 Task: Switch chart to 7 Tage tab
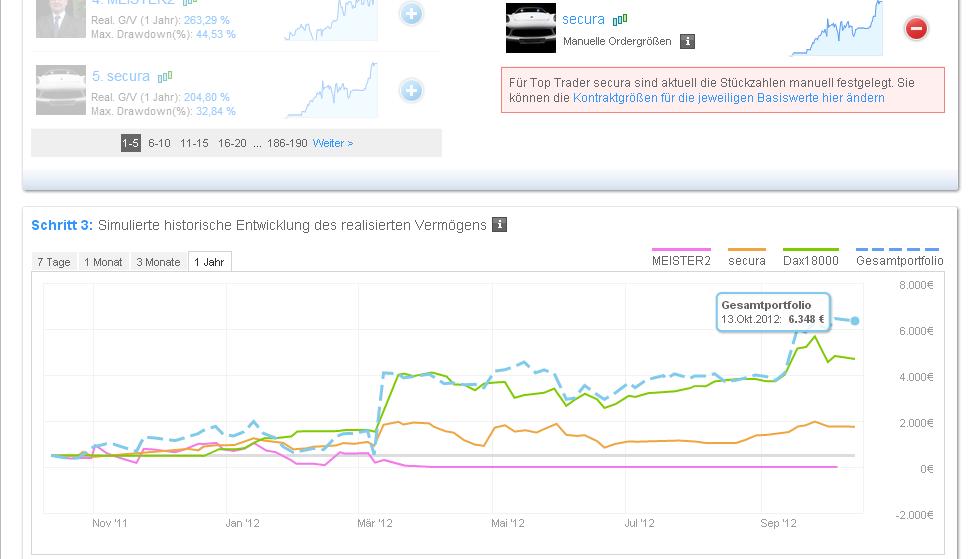pos(54,262)
